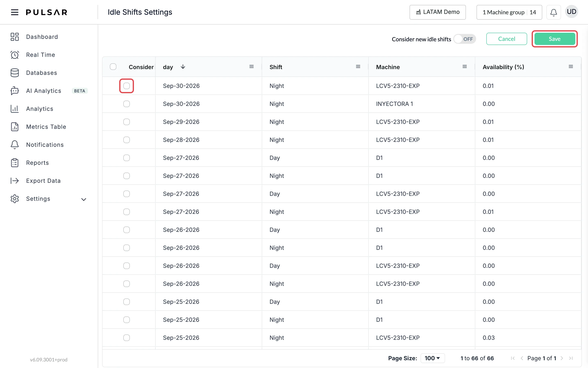
Task: Toggle Consider new idle shifts switch
Action: point(464,39)
